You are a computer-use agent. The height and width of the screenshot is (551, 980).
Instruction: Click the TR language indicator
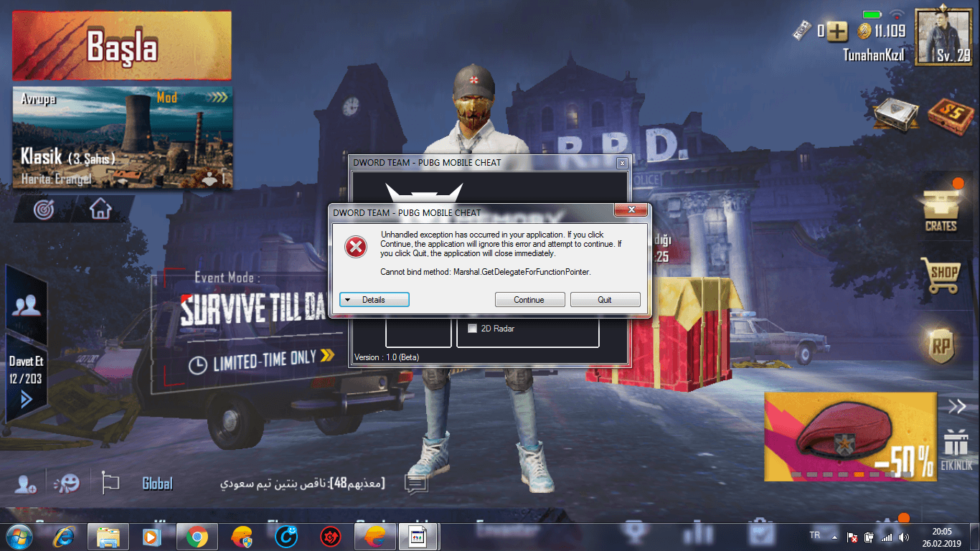pos(815,536)
